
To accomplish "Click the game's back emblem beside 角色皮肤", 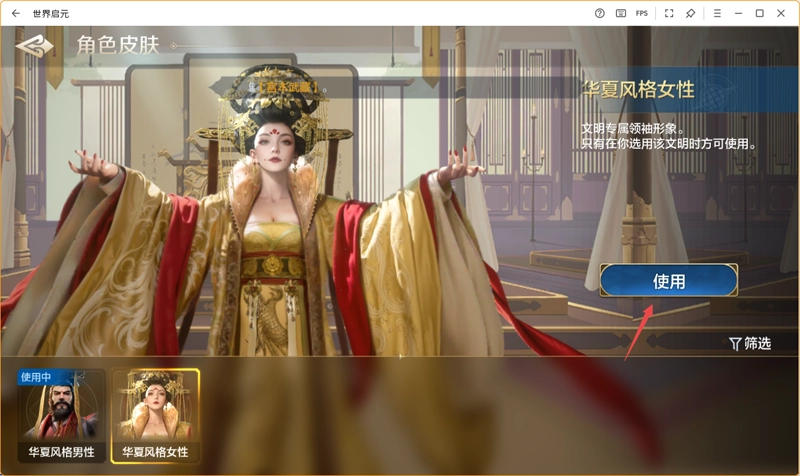I will tap(35, 47).
